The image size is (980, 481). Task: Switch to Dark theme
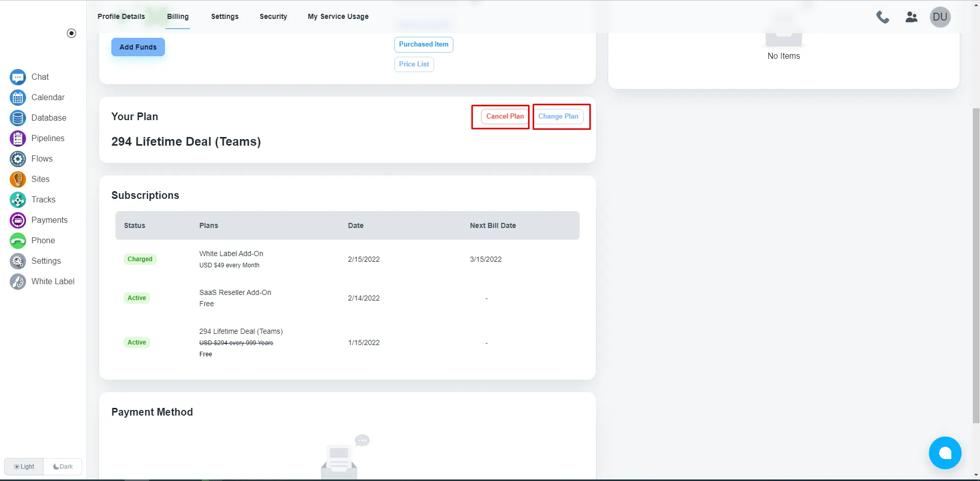click(x=63, y=467)
